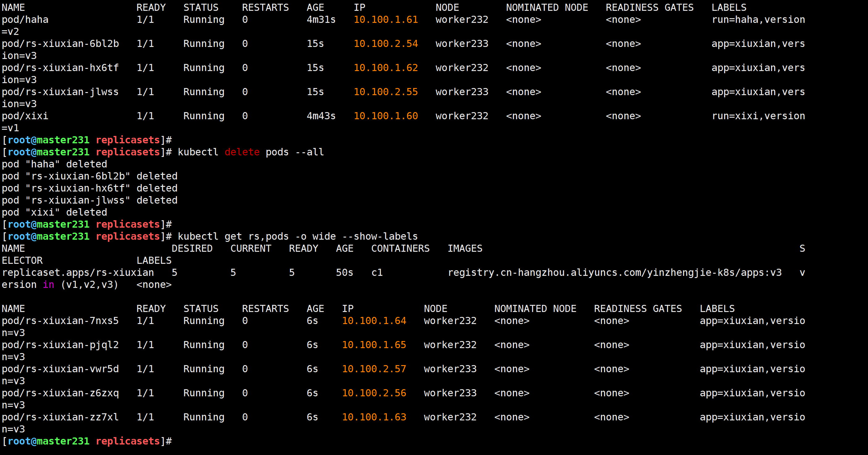Click the CONTAINERS column header
Screen dimensions: 868x455
[400, 248]
